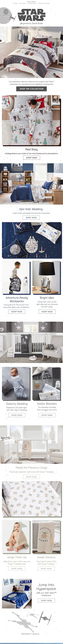Image resolution: width=63 pixels, height=644 pixels.
Task: Open the Shop in Stores top link
Action: (23, 3)
